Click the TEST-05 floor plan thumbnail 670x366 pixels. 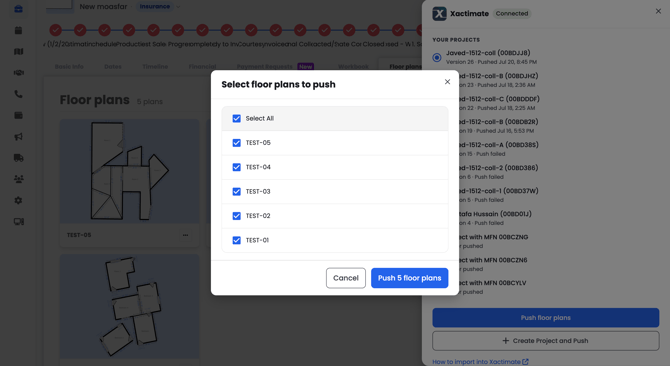(129, 171)
